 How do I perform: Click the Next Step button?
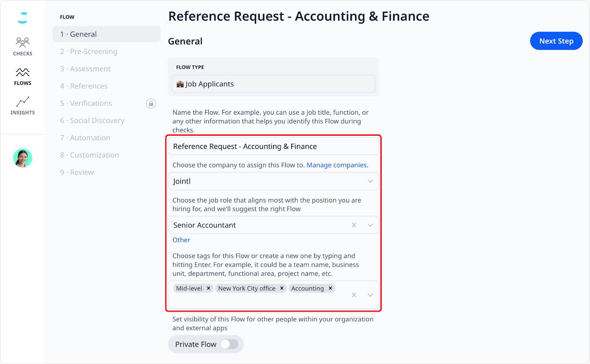pos(556,41)
